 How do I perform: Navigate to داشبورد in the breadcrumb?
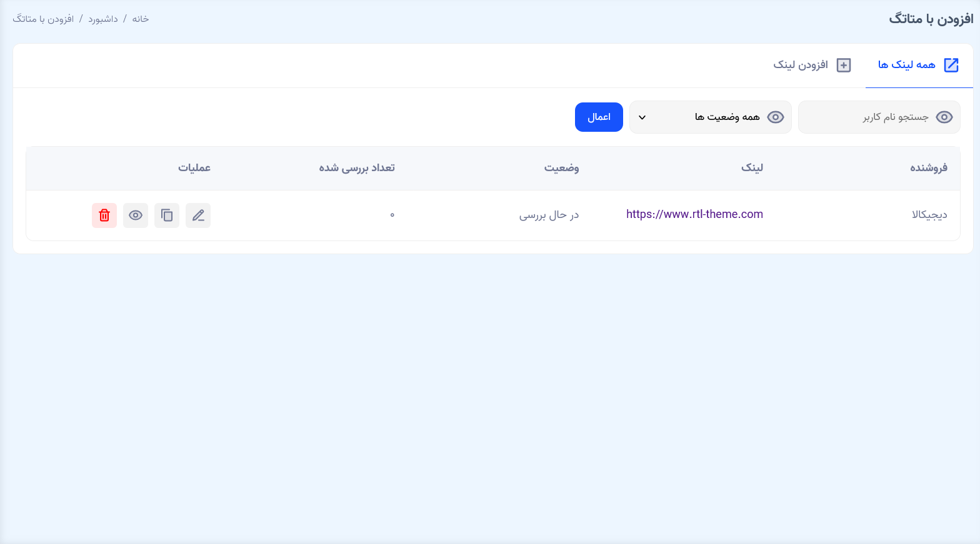point(103,19)
